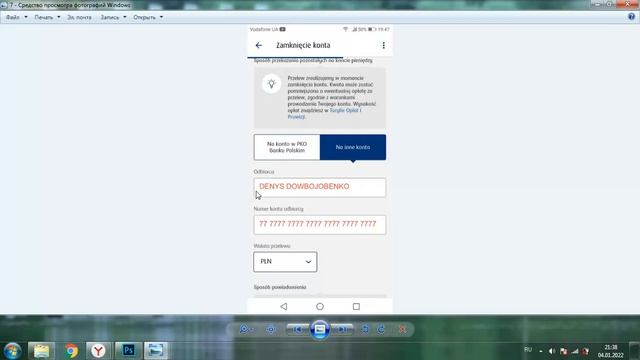Show hidden tray icons arrow
The image size is (640, 360).
click(x=541, y=351)
